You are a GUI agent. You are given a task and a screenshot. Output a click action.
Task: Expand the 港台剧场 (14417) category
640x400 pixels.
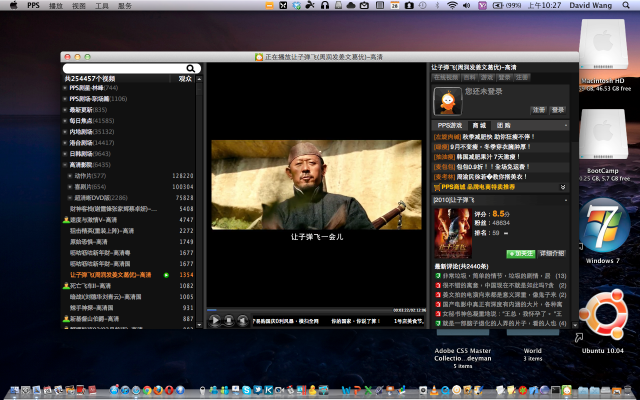[65, 143]
